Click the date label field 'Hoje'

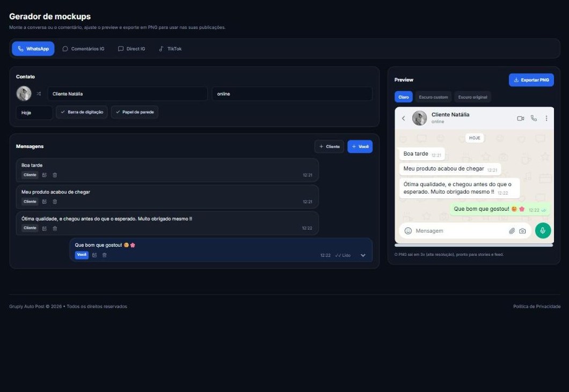pyautogui.click(x=34, y=113)
